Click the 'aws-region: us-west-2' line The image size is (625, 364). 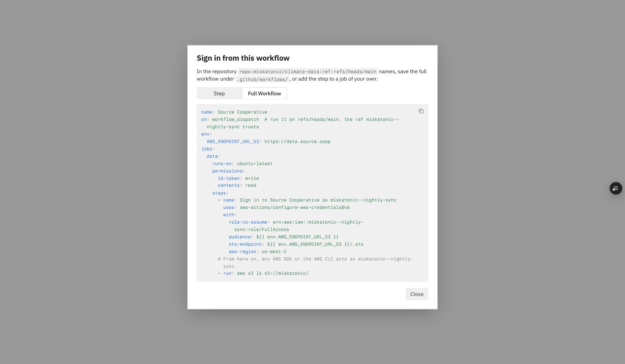pyautogui.click(x=257, y=252)
